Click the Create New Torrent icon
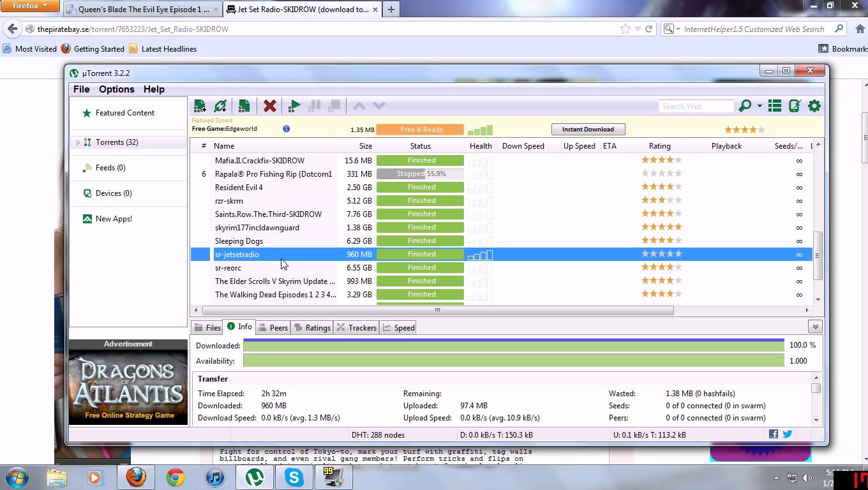This screenshot has width=868, height=490. 244,106
